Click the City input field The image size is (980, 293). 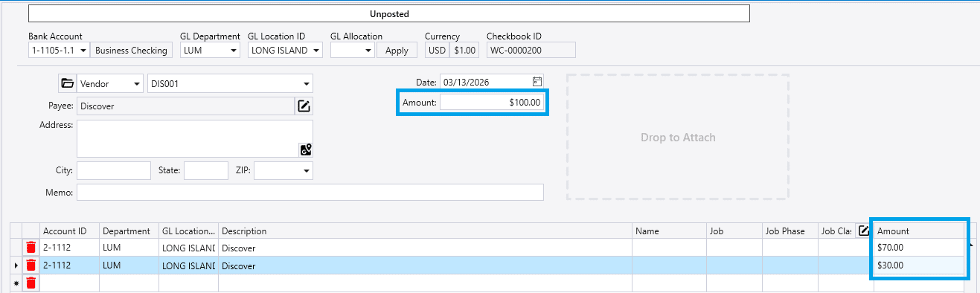113,170
